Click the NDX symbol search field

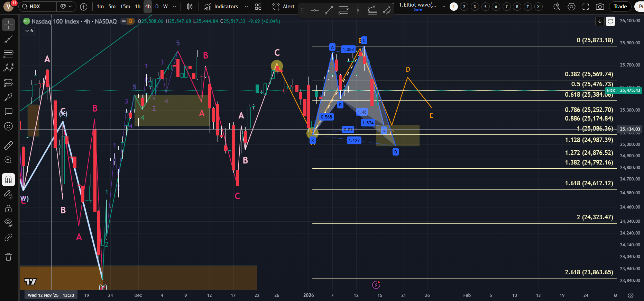pyautogui.click(x=38, y=7)
